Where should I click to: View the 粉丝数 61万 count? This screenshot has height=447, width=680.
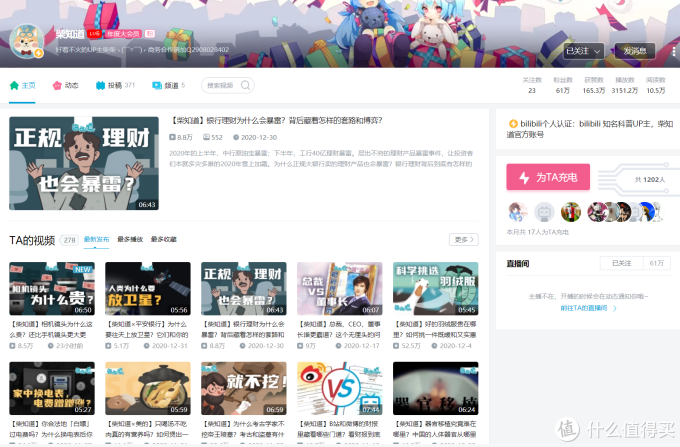click(562, 85)
